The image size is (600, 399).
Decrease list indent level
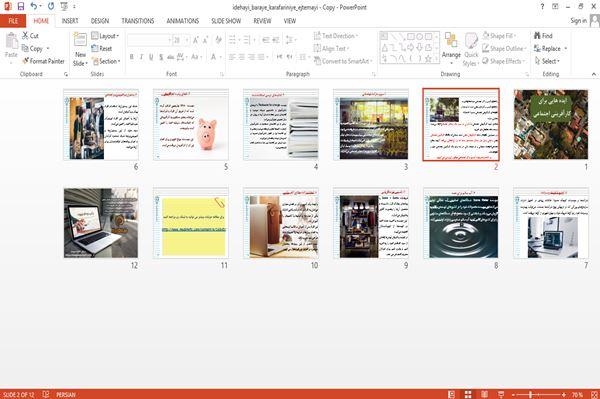[x=266, y=40]
